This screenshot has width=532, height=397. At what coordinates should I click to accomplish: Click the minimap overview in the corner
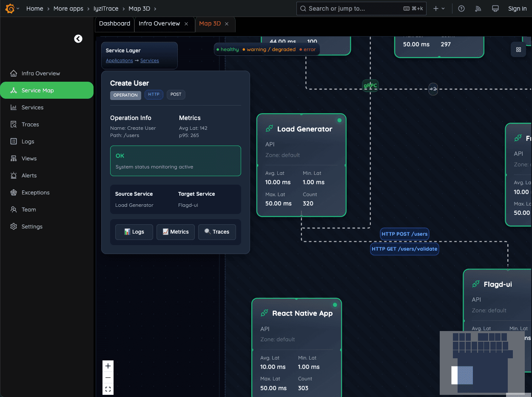(x=482, y=363)
